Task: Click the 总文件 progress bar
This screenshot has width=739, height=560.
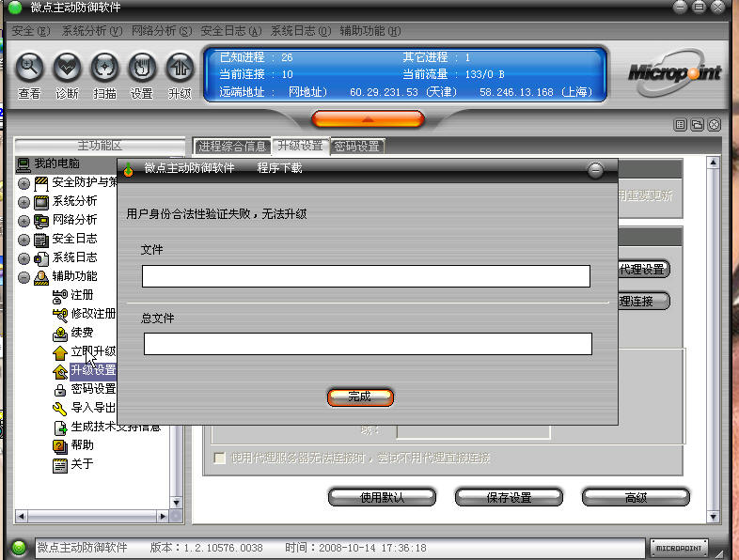Action: (x=368, y=344)
